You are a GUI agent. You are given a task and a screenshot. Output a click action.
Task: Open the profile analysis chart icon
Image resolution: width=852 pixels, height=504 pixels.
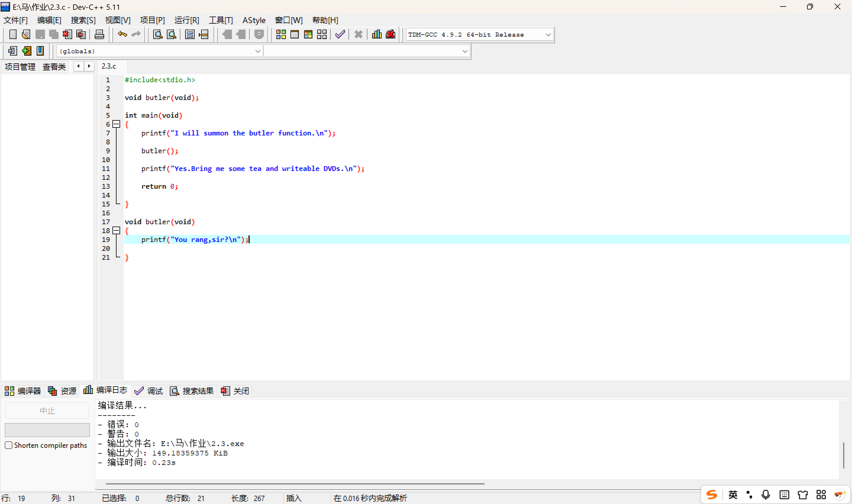point(377,34)
